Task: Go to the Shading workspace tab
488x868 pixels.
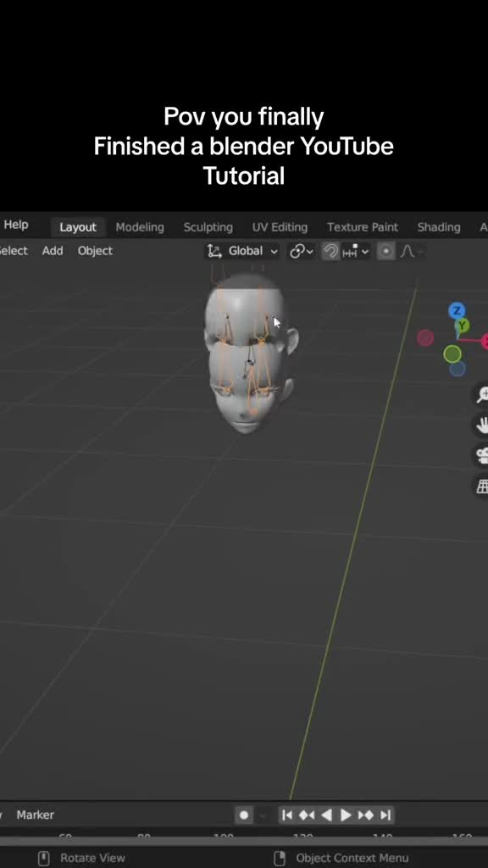Action: pyautogui.click(x=439, y=227)
